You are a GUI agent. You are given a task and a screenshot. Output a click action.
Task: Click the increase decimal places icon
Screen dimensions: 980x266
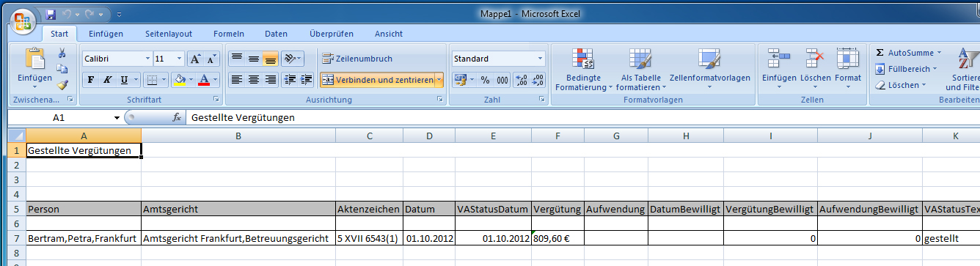[522, 80]
